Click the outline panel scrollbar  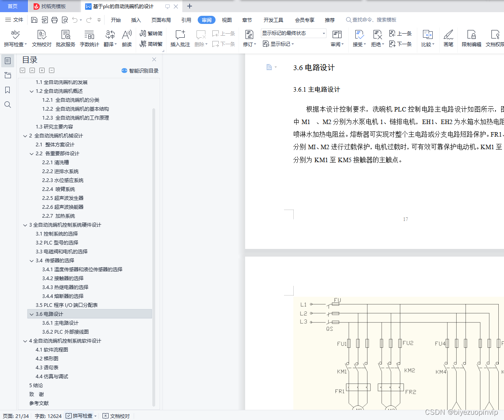click(154, 257)
